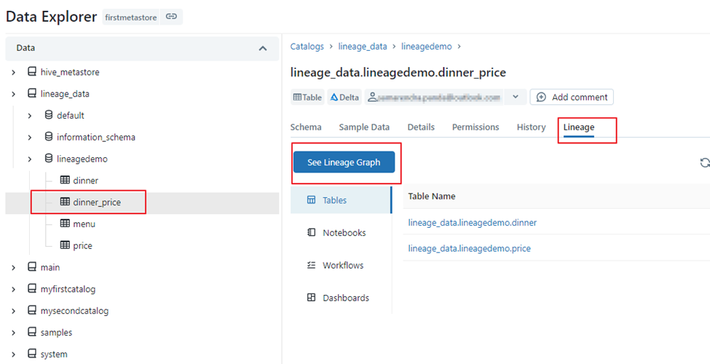The width and height of the screenshot is (710, 364).
Task: Switch to the Sample Data tab
Action: 364,127
